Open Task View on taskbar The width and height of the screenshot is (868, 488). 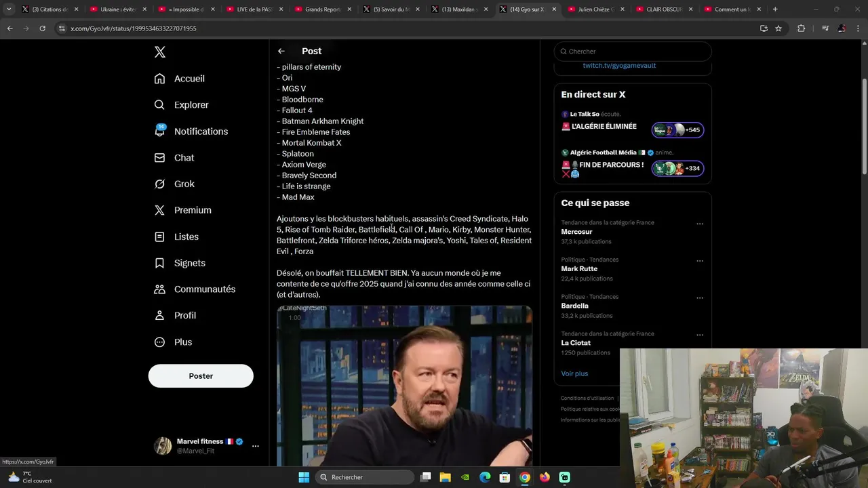coord(426,477)
